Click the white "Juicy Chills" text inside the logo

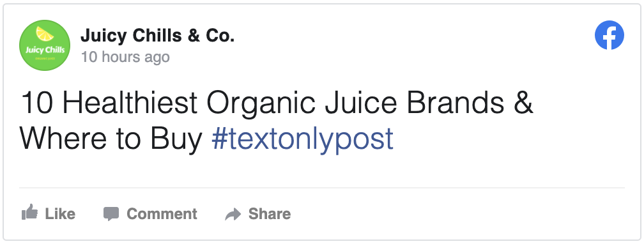point(45,50)
